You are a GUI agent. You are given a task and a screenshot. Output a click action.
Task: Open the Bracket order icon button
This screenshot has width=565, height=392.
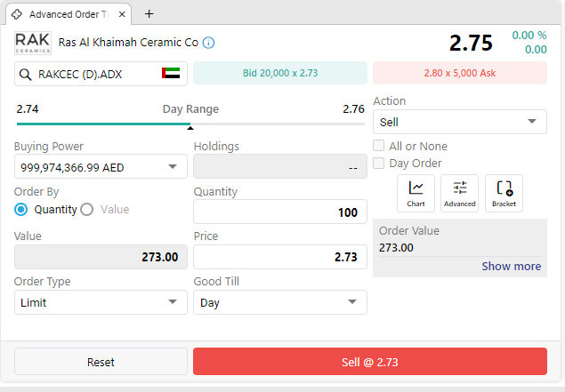(x=504, y=193)
